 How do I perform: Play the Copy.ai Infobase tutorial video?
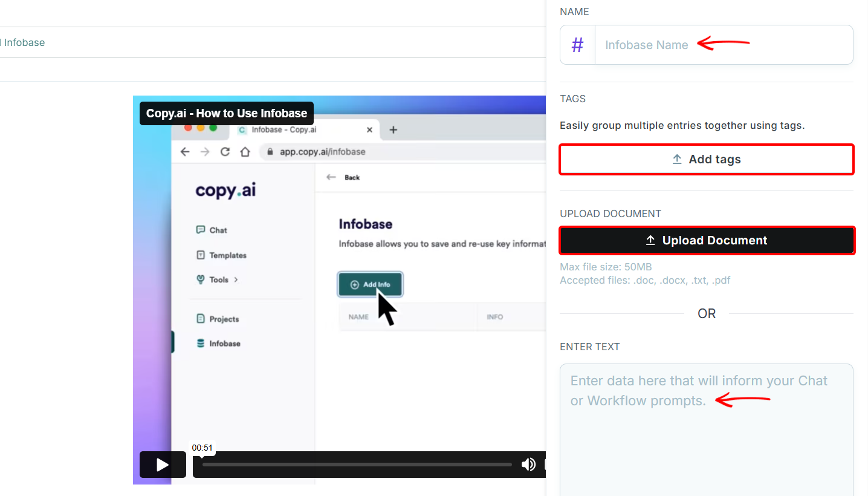pos(163,465)
